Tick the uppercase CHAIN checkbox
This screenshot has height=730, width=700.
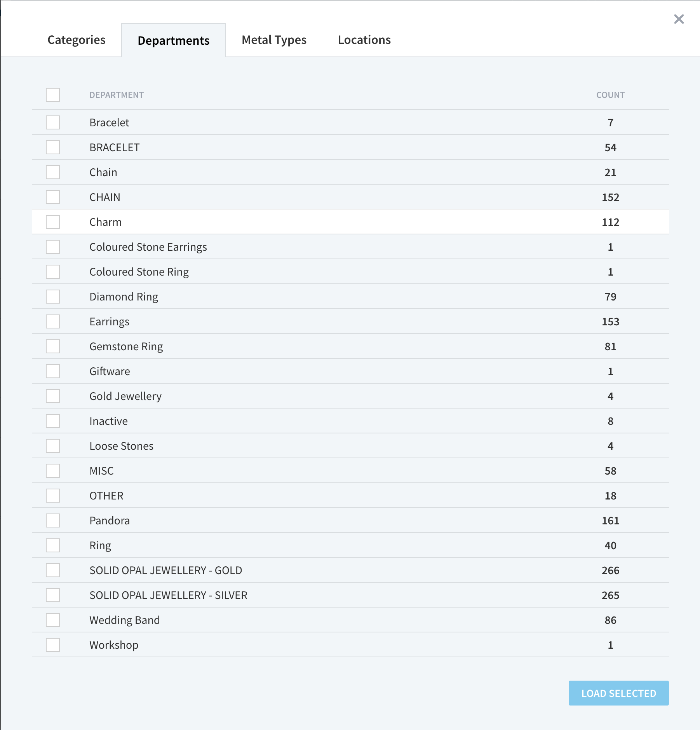[x=53, y=197]
